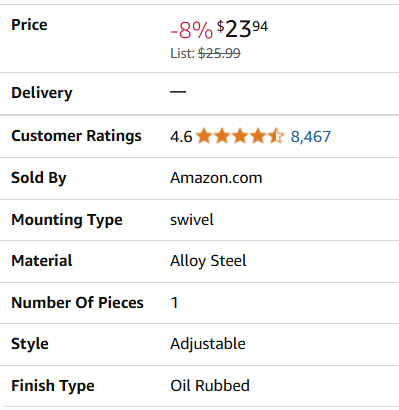Click the Delivery row label
Screen dimensions: 399x410
pyautogui.click(x=42, y=93)
